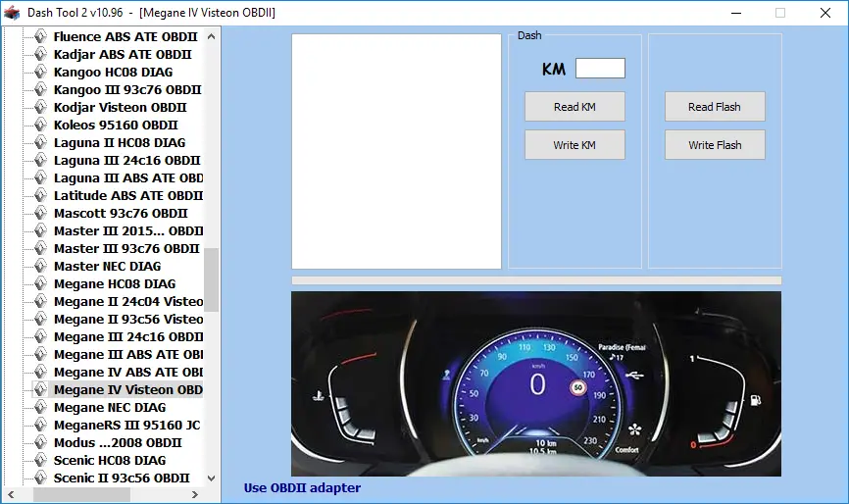Click the Renault icon beside Laguna III 24c16
849x504 pixels.
pyautogui.click(x=40, y=160)
